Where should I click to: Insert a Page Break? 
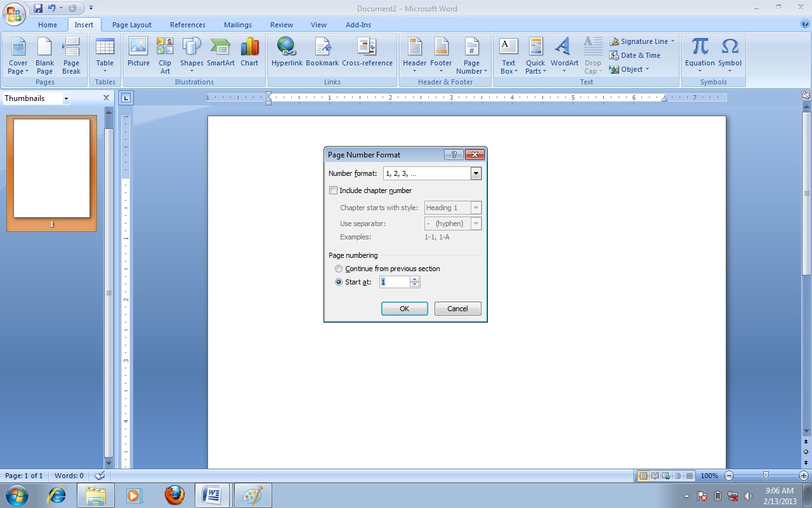[x=71, y=56]
